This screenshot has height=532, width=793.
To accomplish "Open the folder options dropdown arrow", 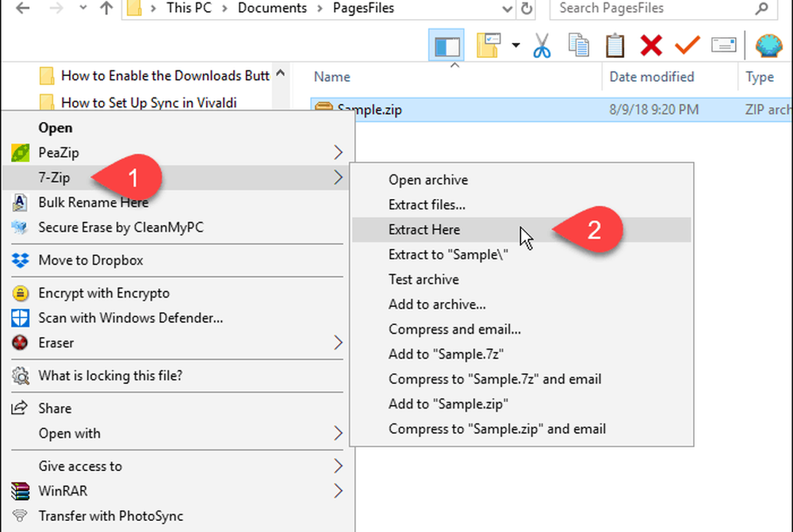I will [515, 45].
